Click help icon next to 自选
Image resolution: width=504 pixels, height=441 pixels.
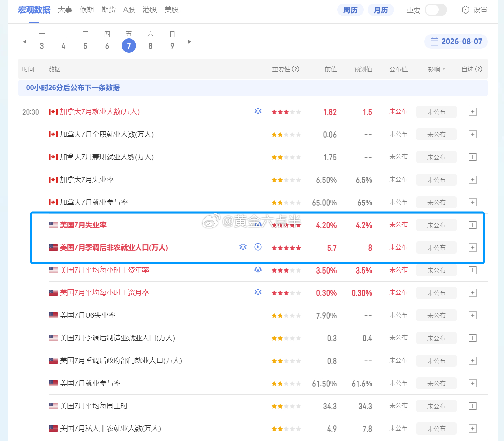coord(479,69)
